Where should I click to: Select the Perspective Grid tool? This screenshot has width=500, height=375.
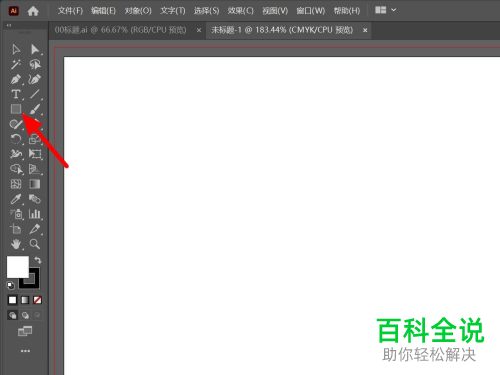pyautogui.click(x=35, y=169)
